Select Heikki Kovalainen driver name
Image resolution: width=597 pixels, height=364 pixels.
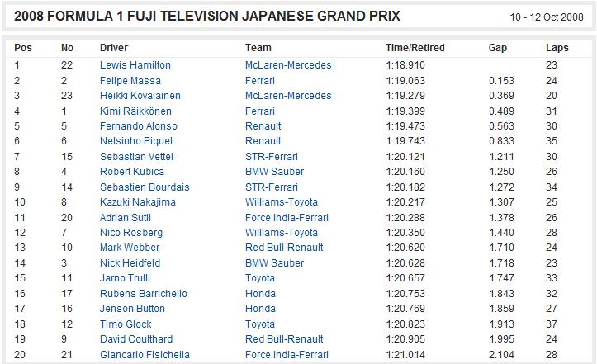(x=140, y=96)
